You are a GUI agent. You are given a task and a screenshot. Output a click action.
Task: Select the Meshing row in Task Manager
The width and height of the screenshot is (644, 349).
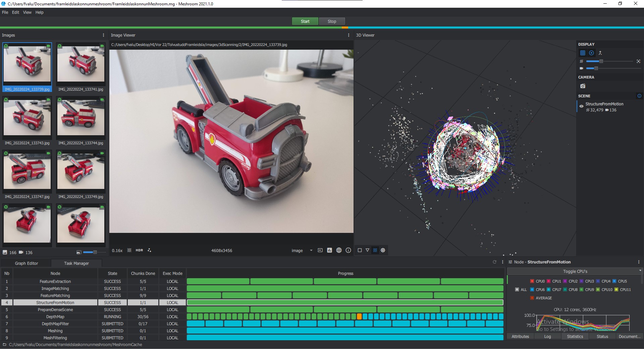(252, 331)
